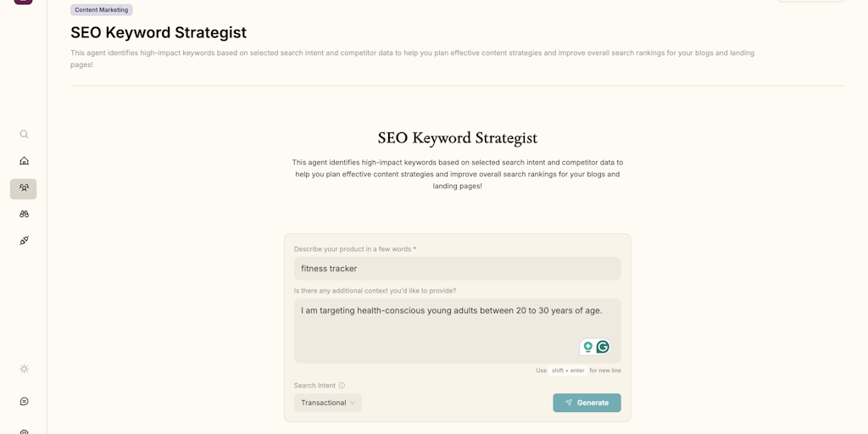Click the Search Intent info icon

(x=342, y=386)
